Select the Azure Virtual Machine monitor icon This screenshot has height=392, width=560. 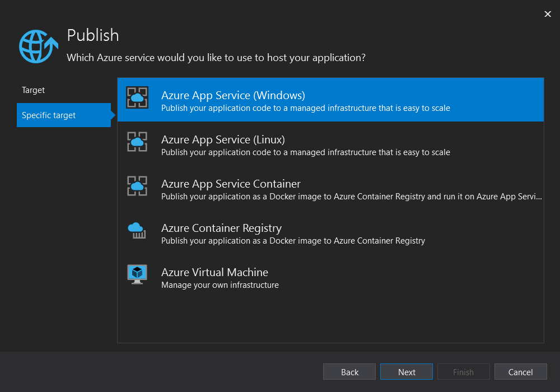[137, 274]
